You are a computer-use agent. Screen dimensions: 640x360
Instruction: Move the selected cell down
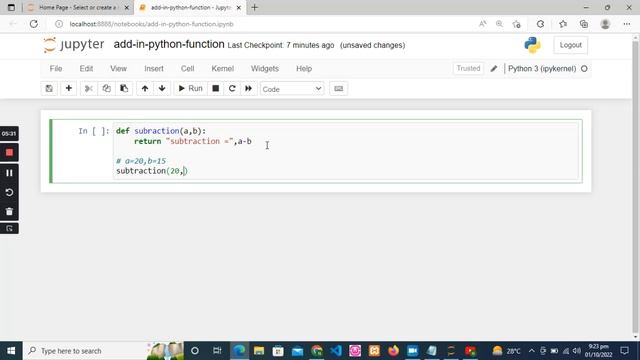pyautogui.click(x=162, y=89)
